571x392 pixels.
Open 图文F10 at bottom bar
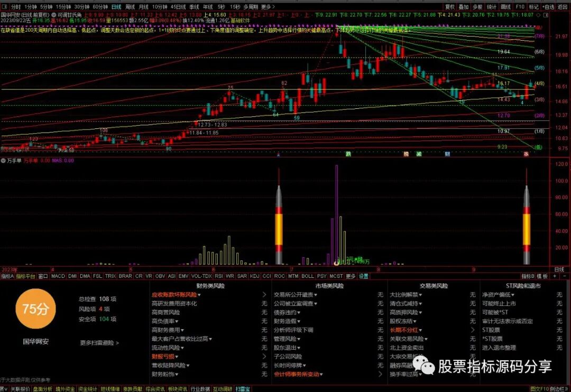click(539, 389)
